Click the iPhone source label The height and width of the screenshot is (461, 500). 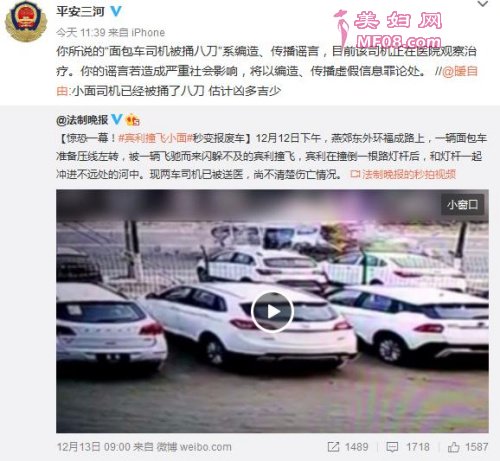pyautogui.click(x=148, y=32)
